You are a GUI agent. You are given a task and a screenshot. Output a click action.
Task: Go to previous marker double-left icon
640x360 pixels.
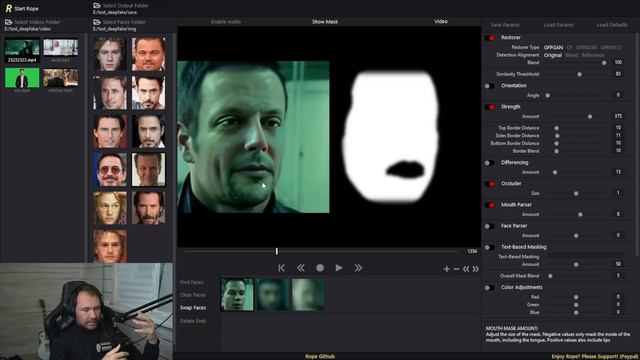click(466, 269)
